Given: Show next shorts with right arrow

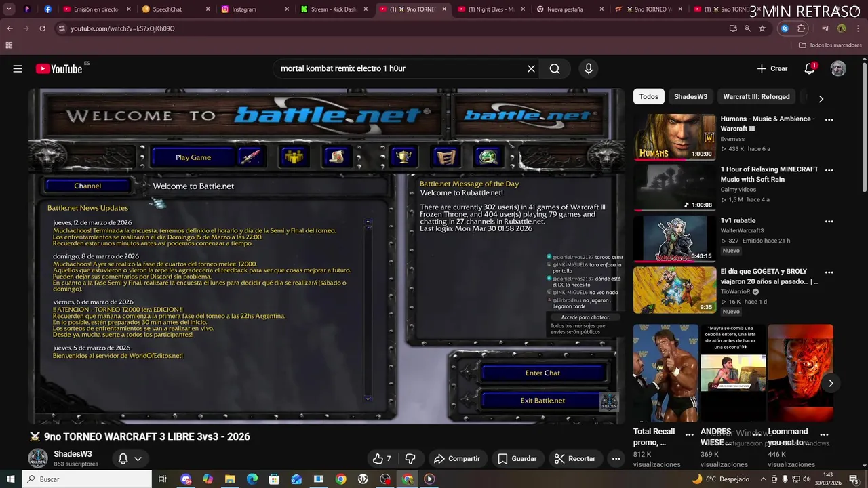Looking at the screenshot, I should [831, 383].
